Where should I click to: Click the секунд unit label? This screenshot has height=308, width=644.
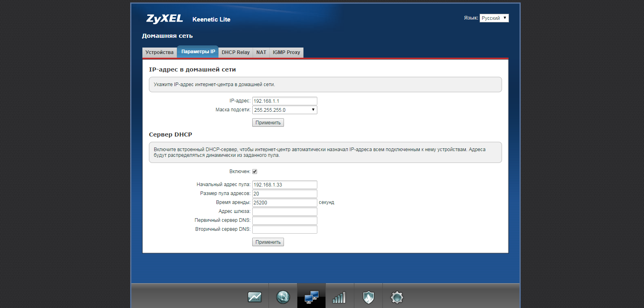[326, 202]
